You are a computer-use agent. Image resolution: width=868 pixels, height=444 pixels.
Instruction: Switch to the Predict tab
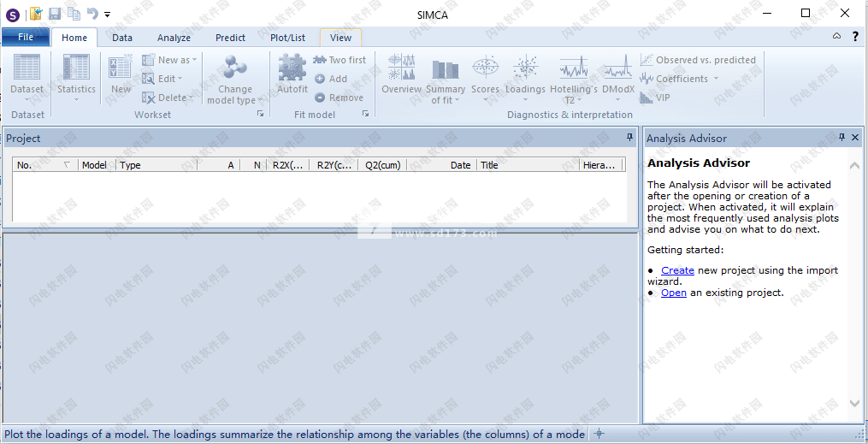[x=230, y=38]
